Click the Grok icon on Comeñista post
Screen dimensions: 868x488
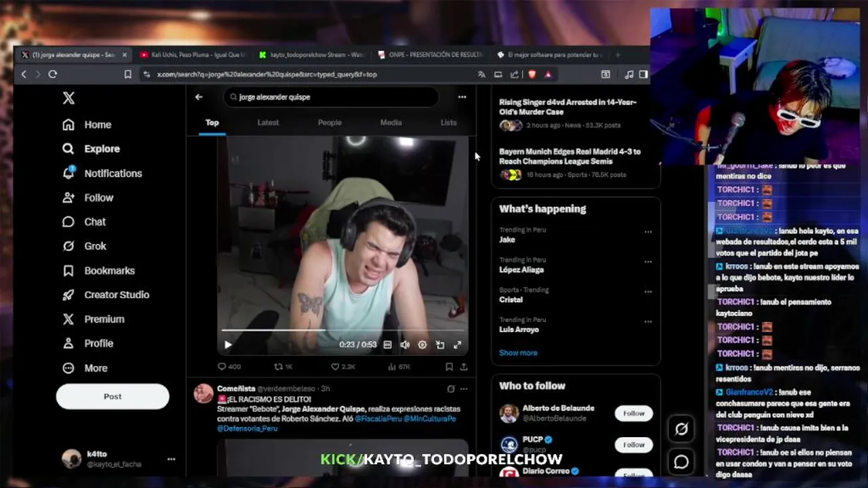tap(450, 389)
